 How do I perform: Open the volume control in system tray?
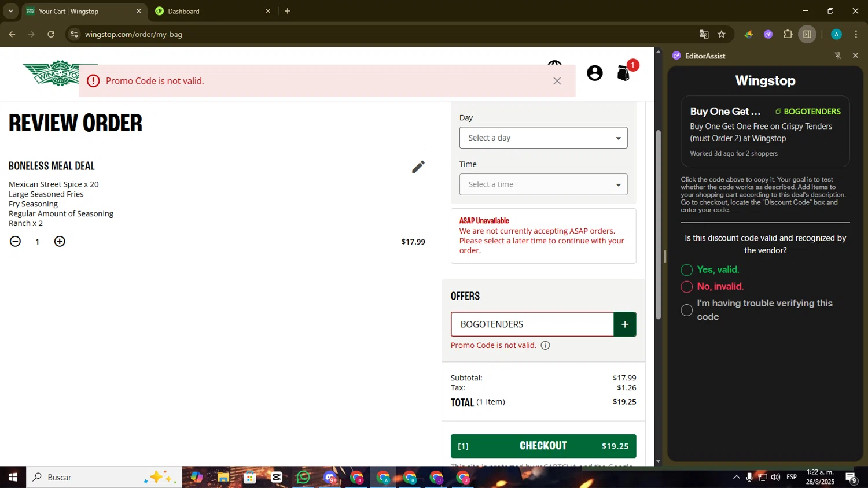point(776,477)
